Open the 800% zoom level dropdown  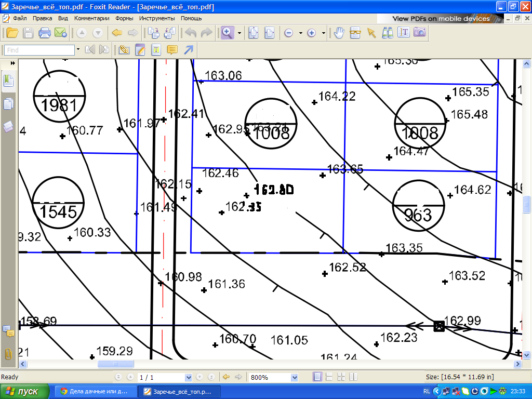[295, 377]
